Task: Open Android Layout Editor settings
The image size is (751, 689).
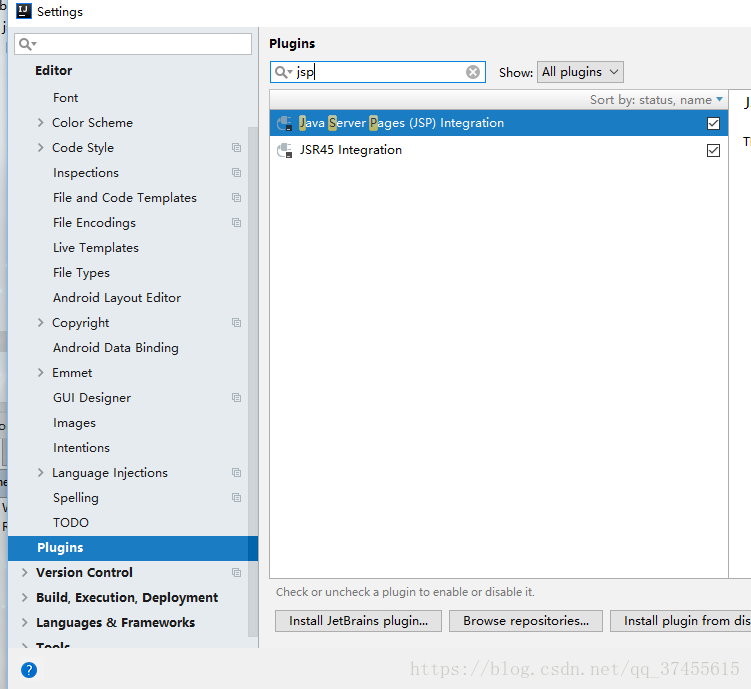Action: [117, 297]
